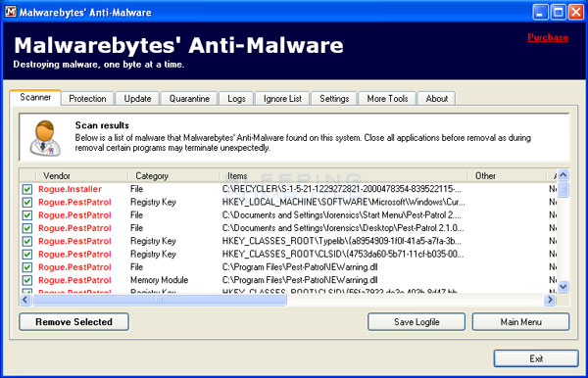Select the C:\RECYCLER item path
The image size is (588, 378).
[342, 189]
